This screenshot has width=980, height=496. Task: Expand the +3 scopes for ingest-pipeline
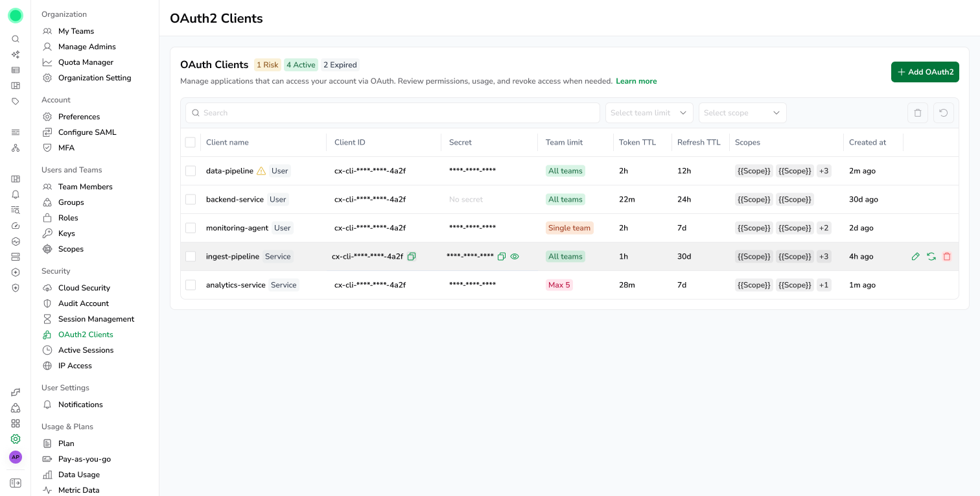(x=824, y=257)
